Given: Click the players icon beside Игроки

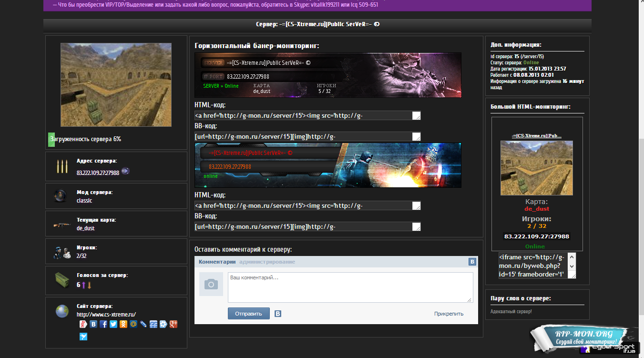Looking at the screenshot, I should [62, 253].
